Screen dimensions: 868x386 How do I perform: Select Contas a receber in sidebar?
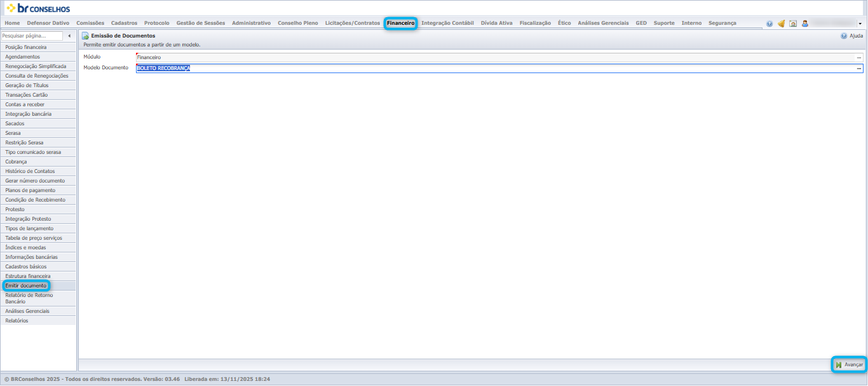(25, 104)
